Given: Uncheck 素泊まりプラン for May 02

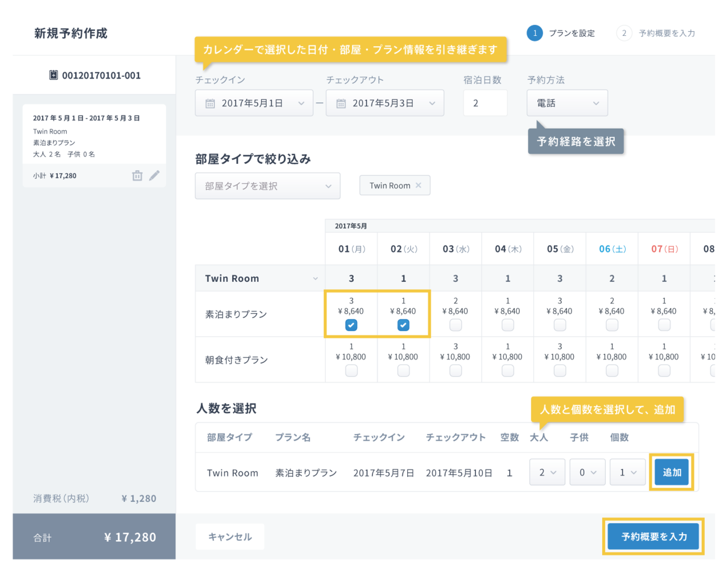Looking at the screenshot, I should 403,325.
